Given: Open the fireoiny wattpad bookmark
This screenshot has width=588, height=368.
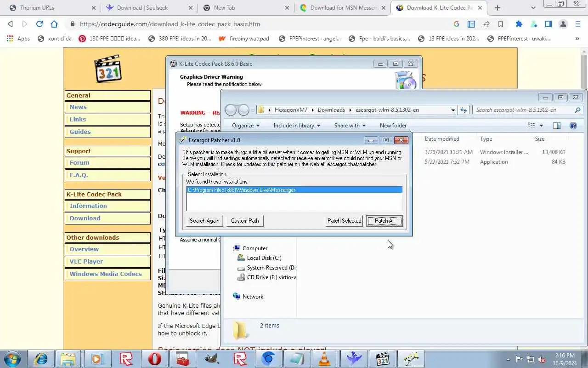Looking at the screenshot, I should point(243,39).
